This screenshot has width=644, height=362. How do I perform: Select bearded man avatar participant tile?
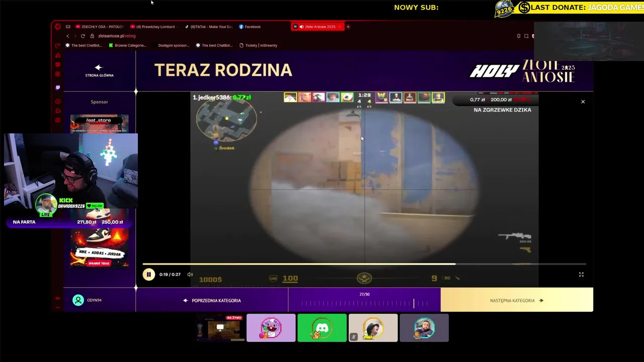coord(424,328)
